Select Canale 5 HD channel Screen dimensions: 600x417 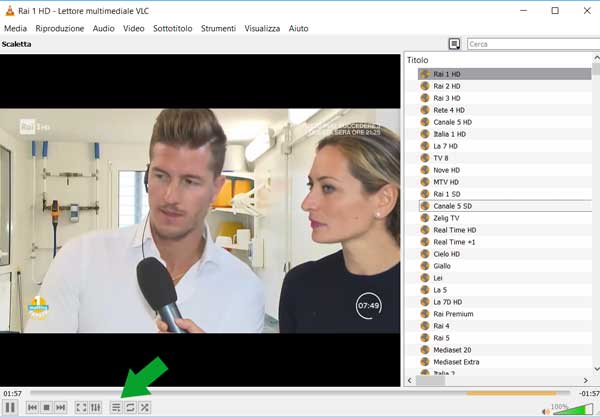[504, 122]
